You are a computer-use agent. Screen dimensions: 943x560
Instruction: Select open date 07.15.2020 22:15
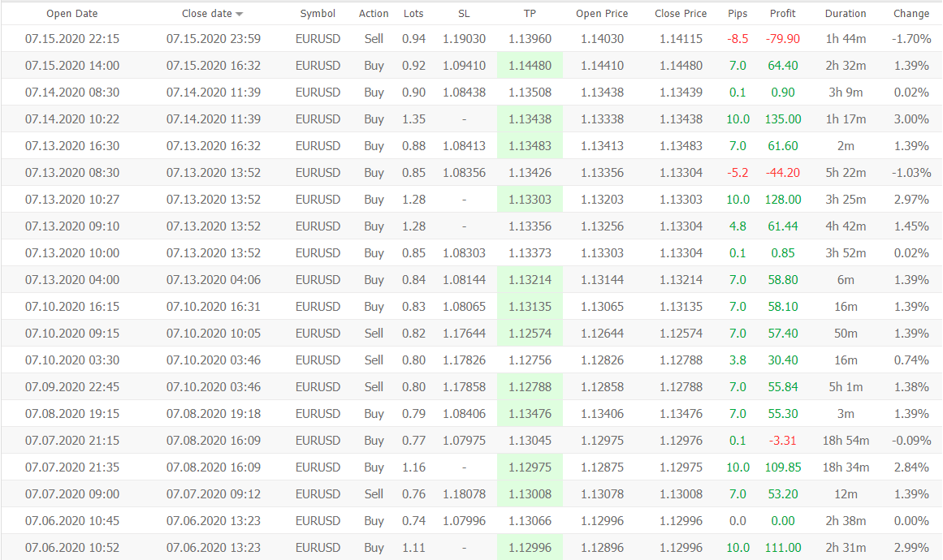pyautogui.click(x=72, y=38)
